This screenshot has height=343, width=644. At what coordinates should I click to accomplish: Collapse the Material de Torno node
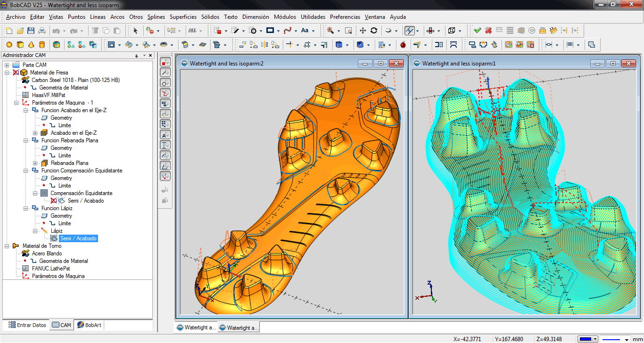(x=7, y=246)
